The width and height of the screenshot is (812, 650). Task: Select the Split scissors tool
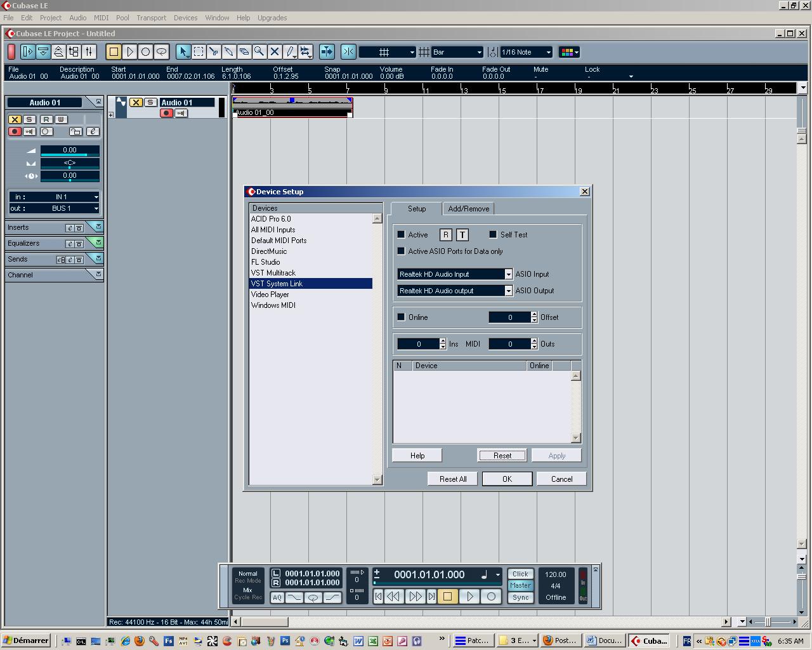[x=214, y=52]
